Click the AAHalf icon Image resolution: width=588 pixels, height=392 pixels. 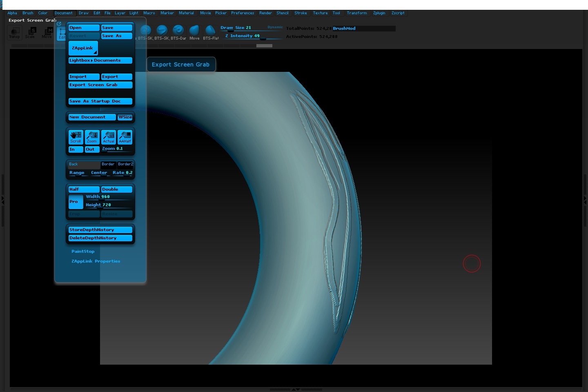tap(125, 137)
